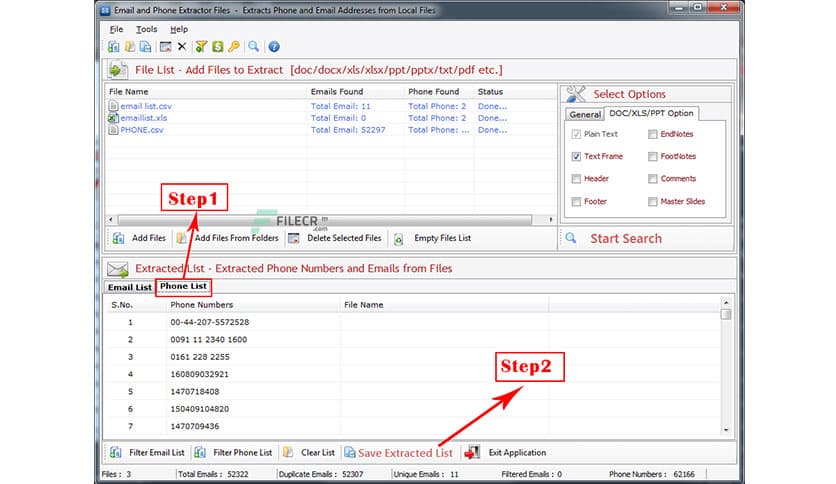Screen dimensions: 836x484
Task: Enable the Comments checkbox
Action: tap(653, 179)
